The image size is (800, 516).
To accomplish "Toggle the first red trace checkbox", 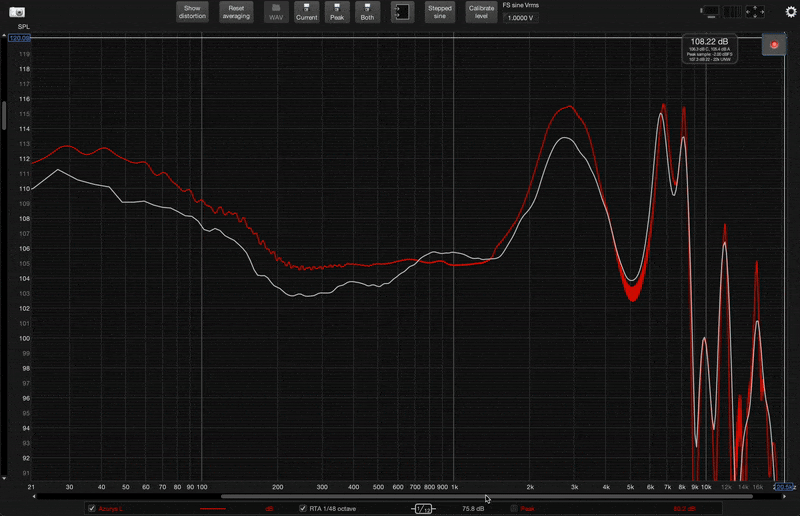I will click(92, 508).
